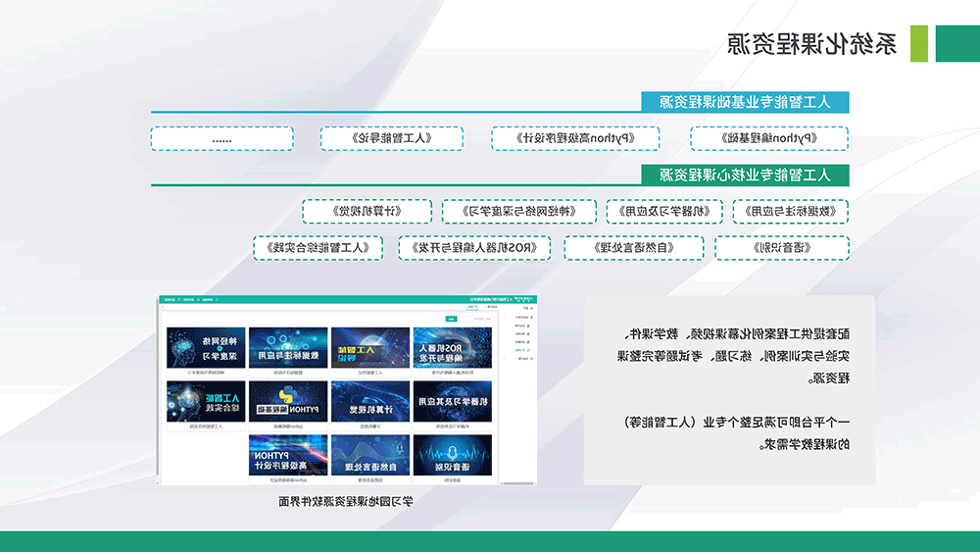Open the PYTHON编程基础 course thumbnail
980x552 pixels.
[288, 401]
